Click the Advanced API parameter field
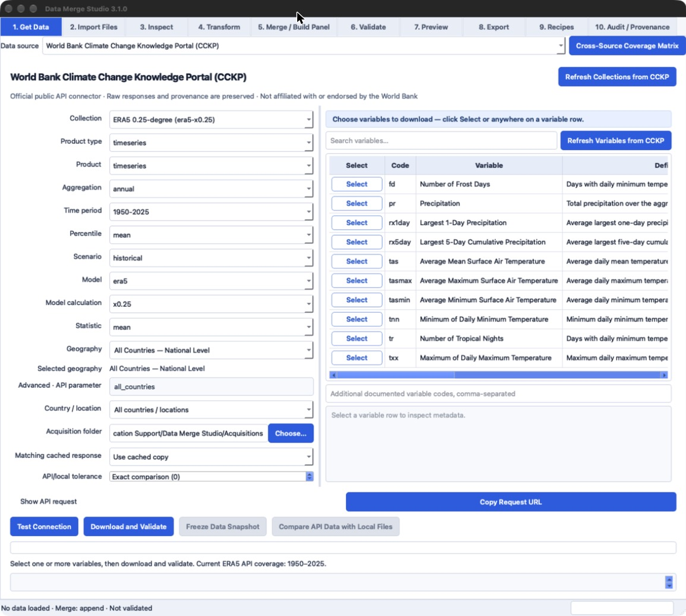Viewport: 686px width, 616px height. pos(211,386)
